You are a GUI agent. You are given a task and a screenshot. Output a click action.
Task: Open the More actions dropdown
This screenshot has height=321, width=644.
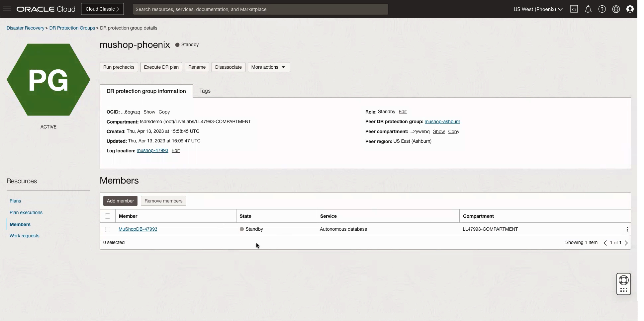click(x=268, y=67)
